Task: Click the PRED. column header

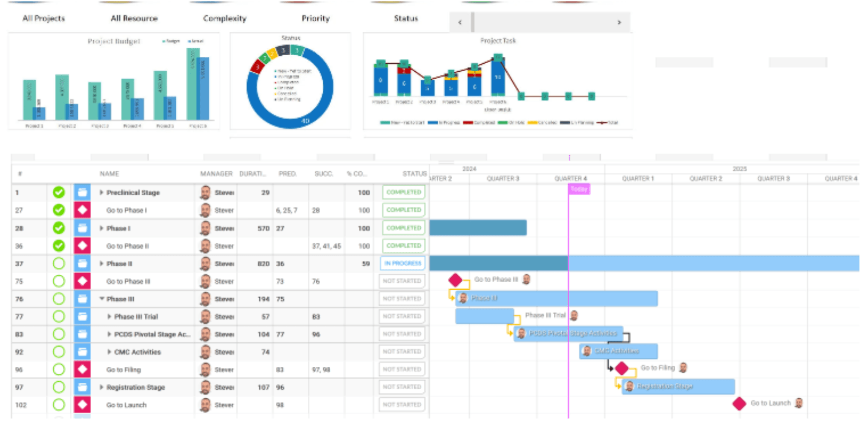Action: (287, 174)
